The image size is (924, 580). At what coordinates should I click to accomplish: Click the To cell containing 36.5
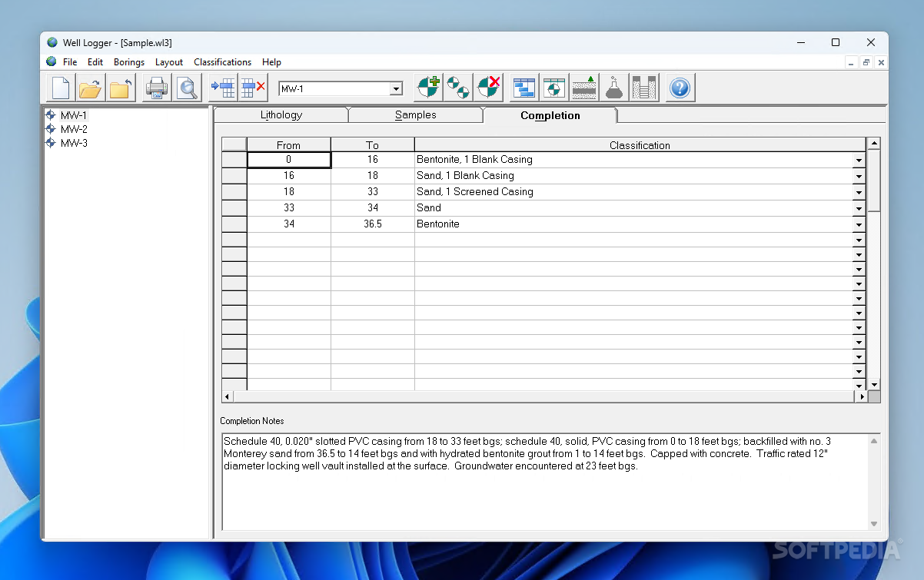[x=373, y=224]
